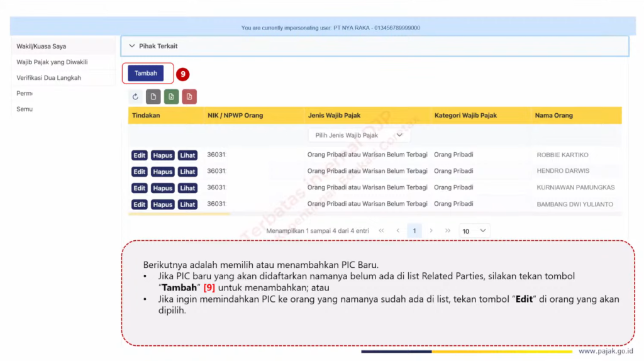Collapse the Pihak Terkait section
The height and width of the screenshot is (361, 644).
132,46
